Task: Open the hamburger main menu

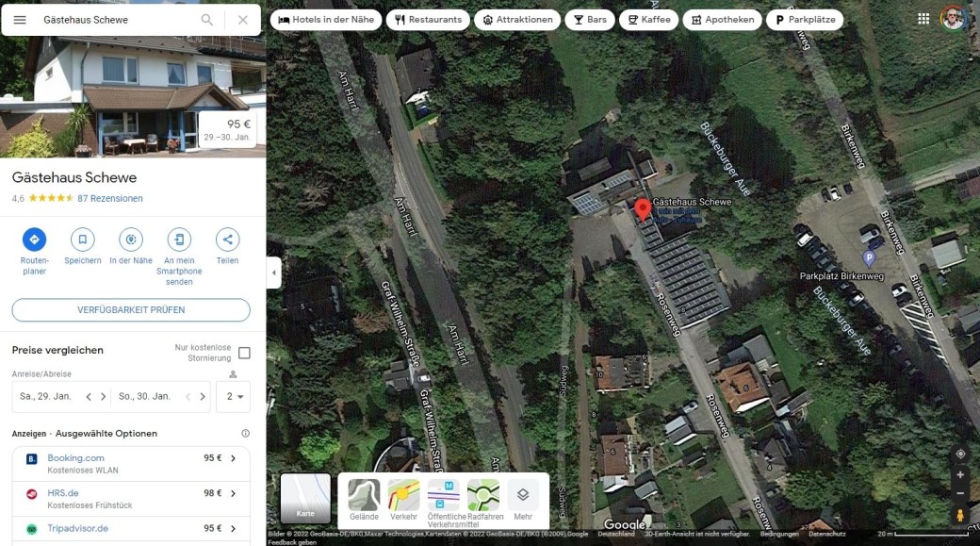Action: point(20,20)
